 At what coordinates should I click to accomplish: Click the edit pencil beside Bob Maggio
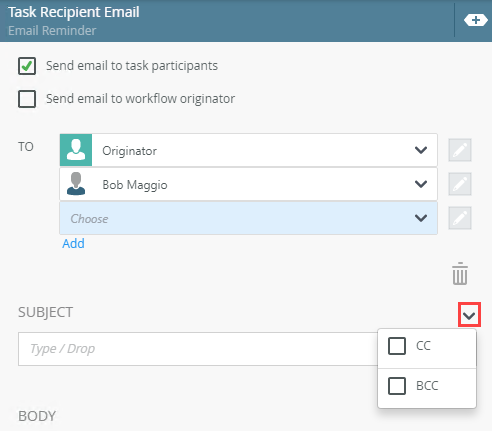click(460, 184)
